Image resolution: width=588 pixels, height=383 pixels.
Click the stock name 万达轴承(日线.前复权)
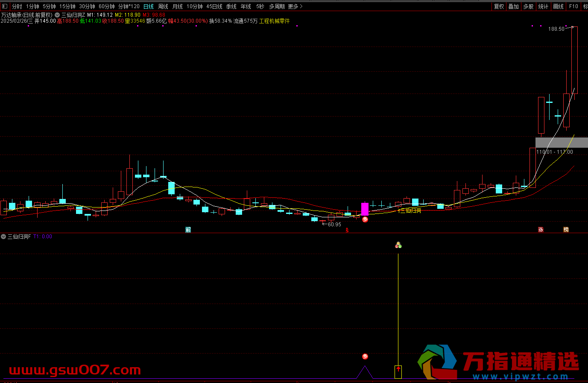26,15
